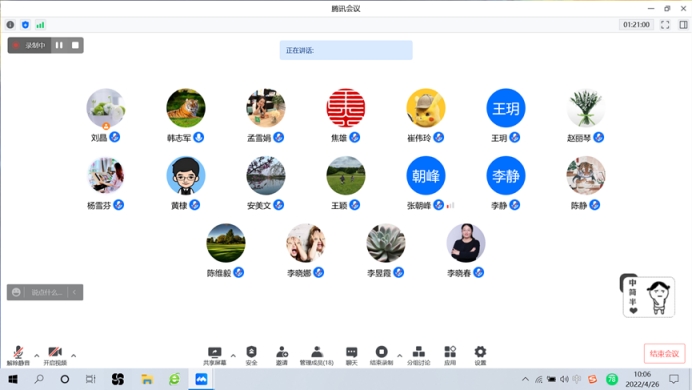Open the network signal status icon
The width and height of the screenshot is (693, 390).
click(40, 25)
